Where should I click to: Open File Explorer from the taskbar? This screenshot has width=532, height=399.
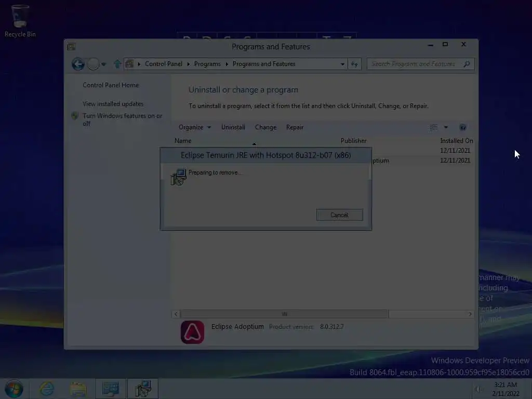click(78, 389)
